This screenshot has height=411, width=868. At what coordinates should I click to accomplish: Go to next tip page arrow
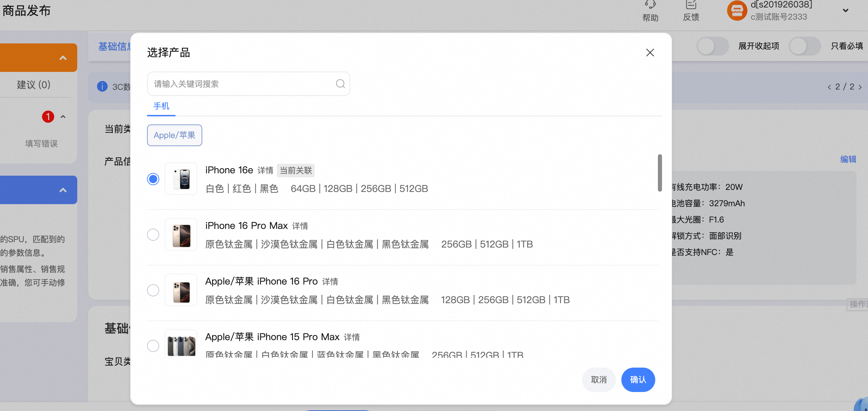tap(860, 87)
